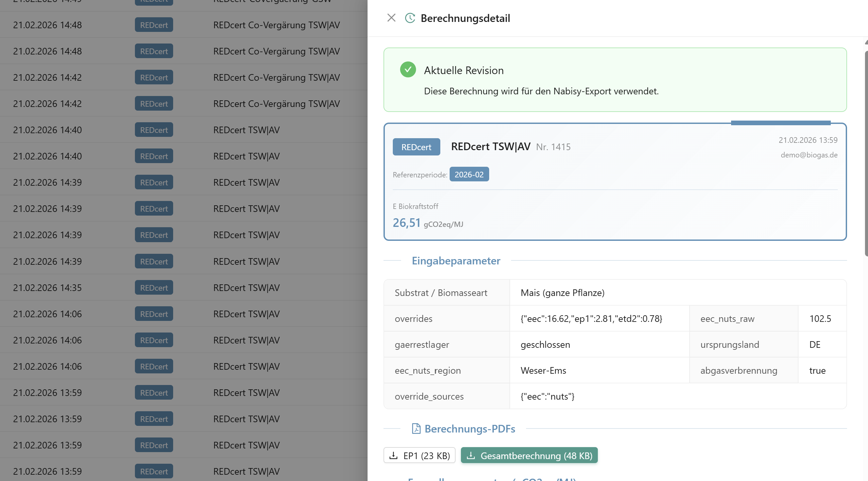The image size is (868, 481).
Task: Click download icon on EP1 button
Action: [393, 455]
